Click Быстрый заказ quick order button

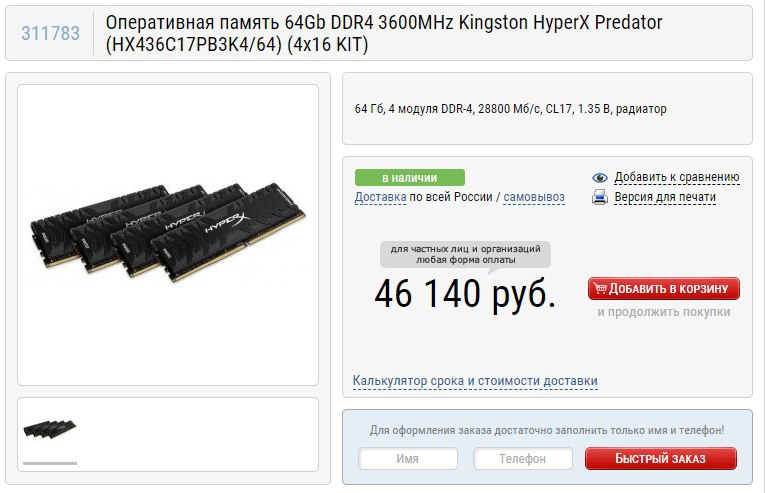661,458
